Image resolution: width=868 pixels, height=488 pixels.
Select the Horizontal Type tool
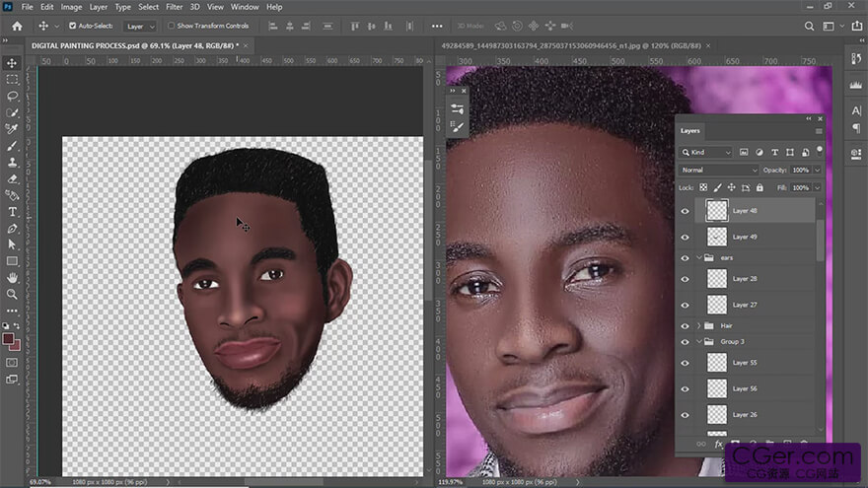click(12, 212)
